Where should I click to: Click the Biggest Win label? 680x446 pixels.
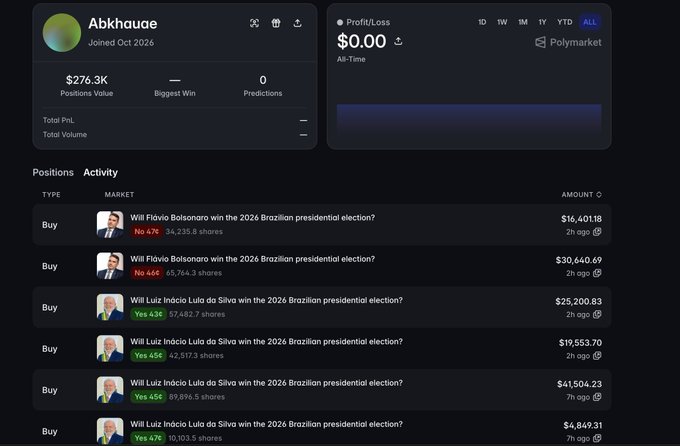pyautogui.click(x=175, y=93)
